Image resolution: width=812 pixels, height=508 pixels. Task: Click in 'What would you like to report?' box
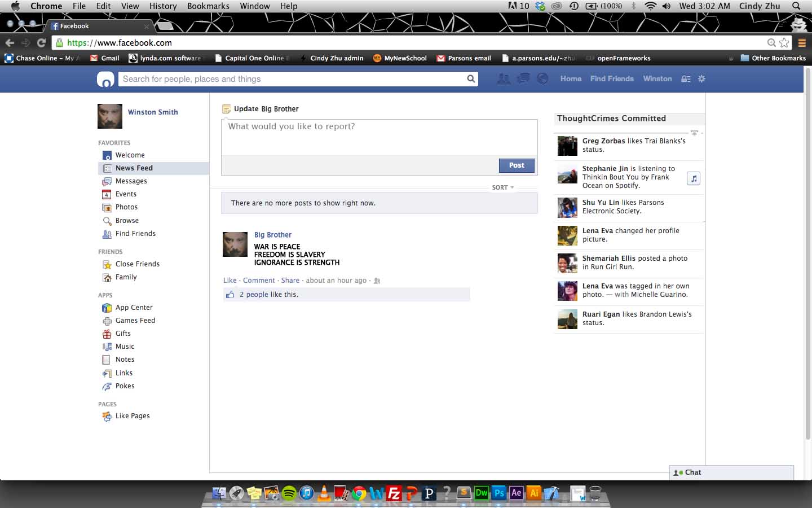(x=379, y=137)
